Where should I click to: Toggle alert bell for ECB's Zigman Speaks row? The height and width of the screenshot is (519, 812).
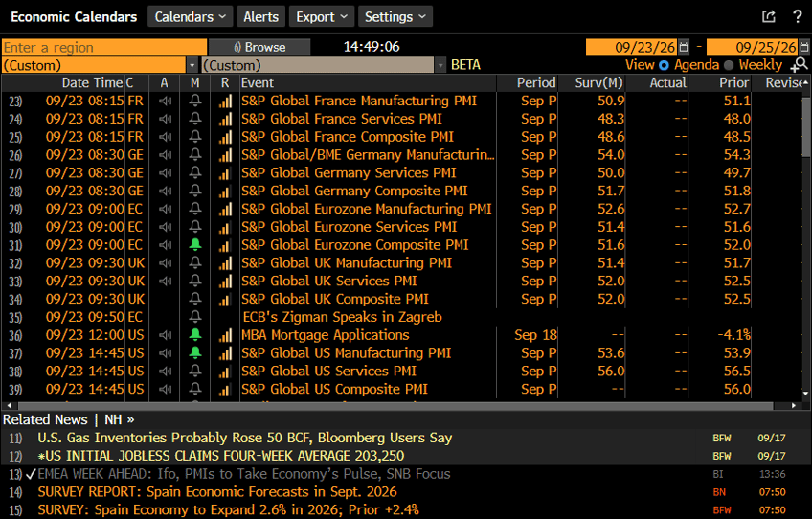click(195, 317)
